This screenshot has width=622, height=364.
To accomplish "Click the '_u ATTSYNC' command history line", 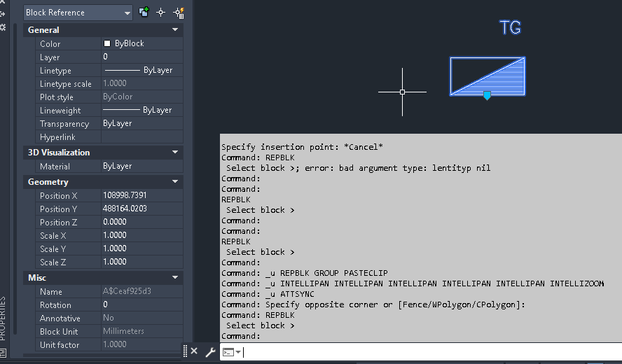I will point(268,294).
